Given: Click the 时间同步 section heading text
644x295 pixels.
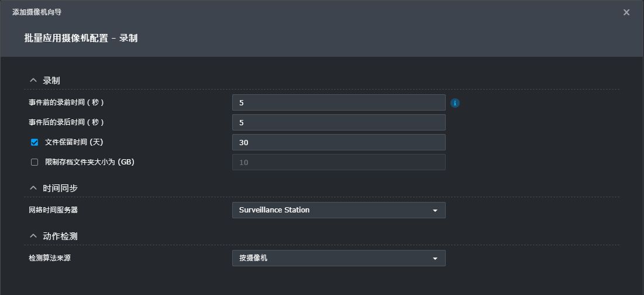Looking at the screenshot, I should click(60, 188).
